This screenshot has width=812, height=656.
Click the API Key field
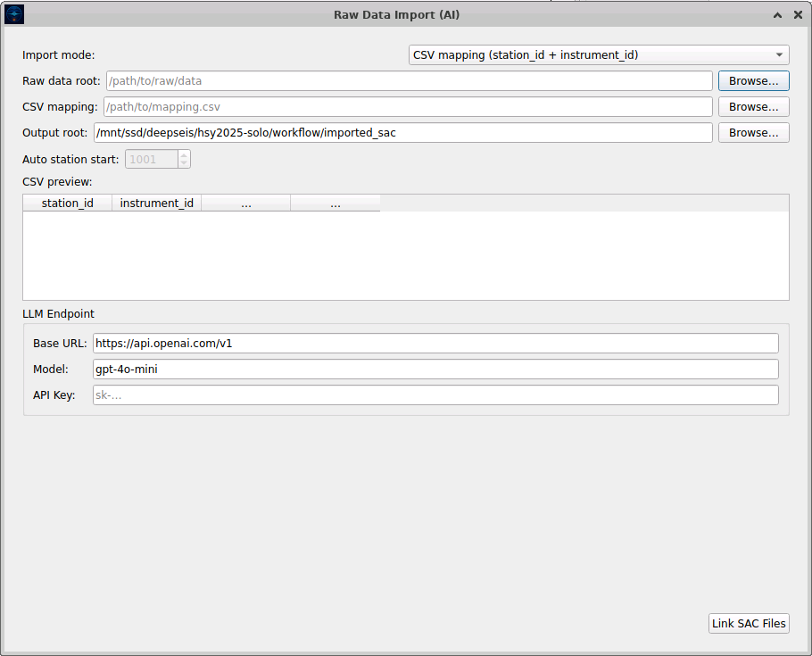click(x=435, y=394)
